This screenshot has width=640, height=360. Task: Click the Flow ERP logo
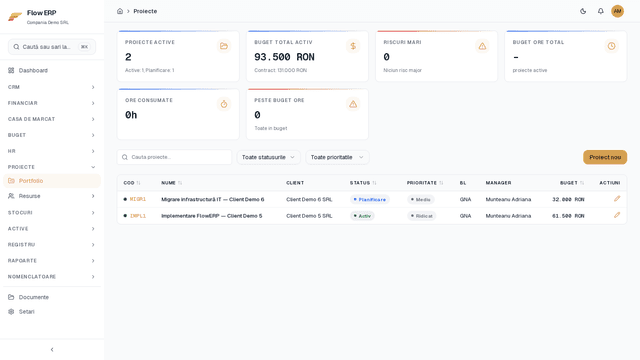click(x=15, y=17)
